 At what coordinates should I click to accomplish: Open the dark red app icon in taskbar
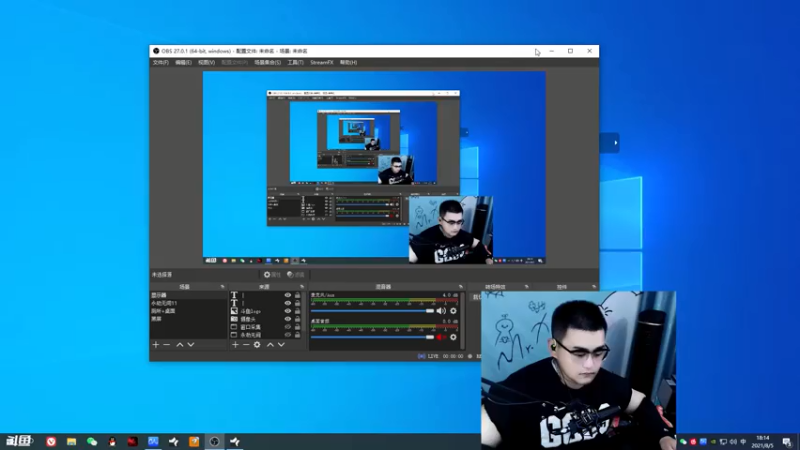133,442
